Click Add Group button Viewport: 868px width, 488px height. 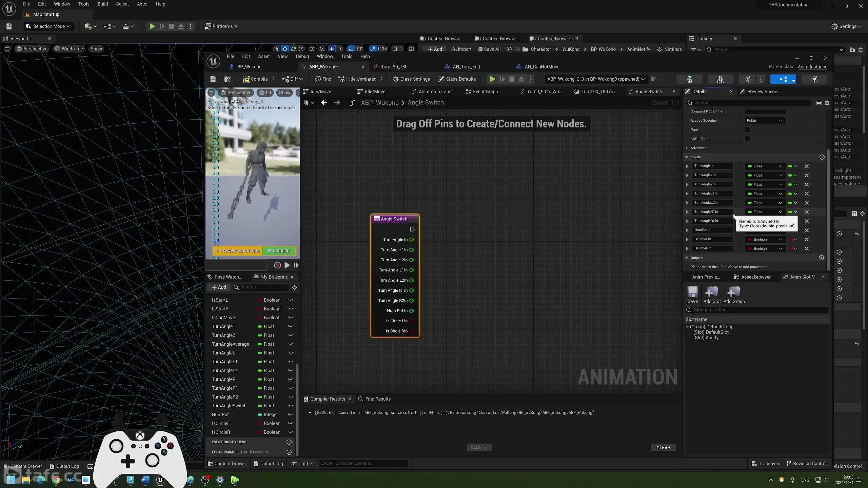[734, 294]
